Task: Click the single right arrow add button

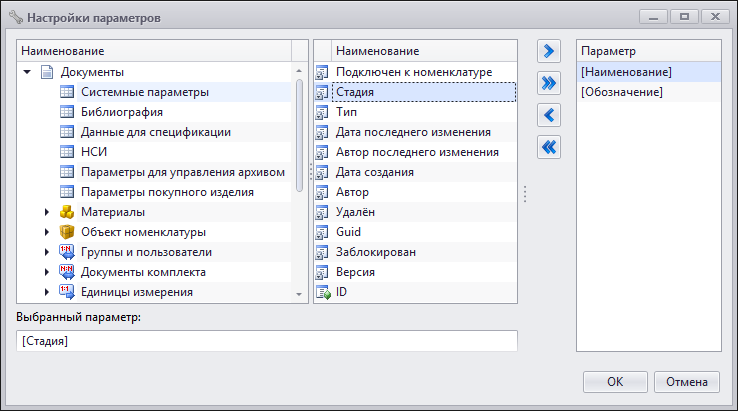Action: pos(549,51)
